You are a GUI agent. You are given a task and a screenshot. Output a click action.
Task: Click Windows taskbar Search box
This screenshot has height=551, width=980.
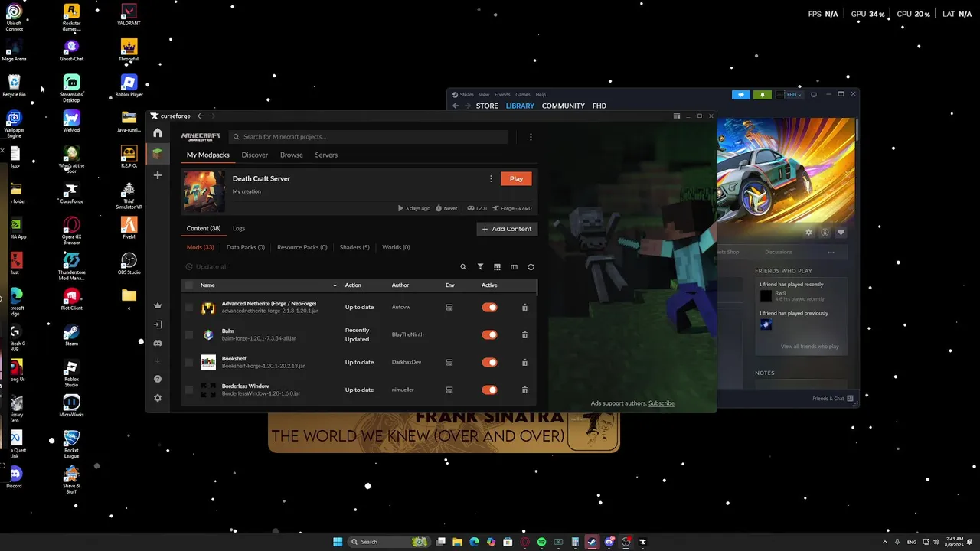[x=388, y=542]
